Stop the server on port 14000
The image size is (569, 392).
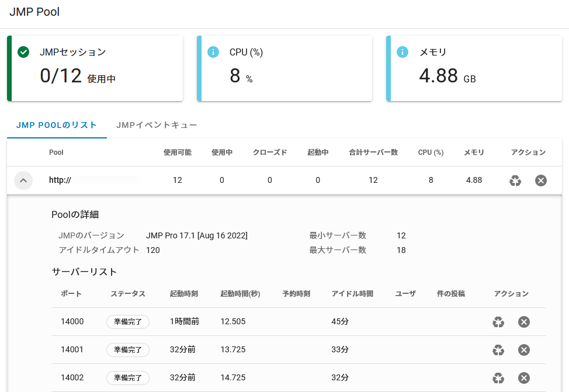524,322
